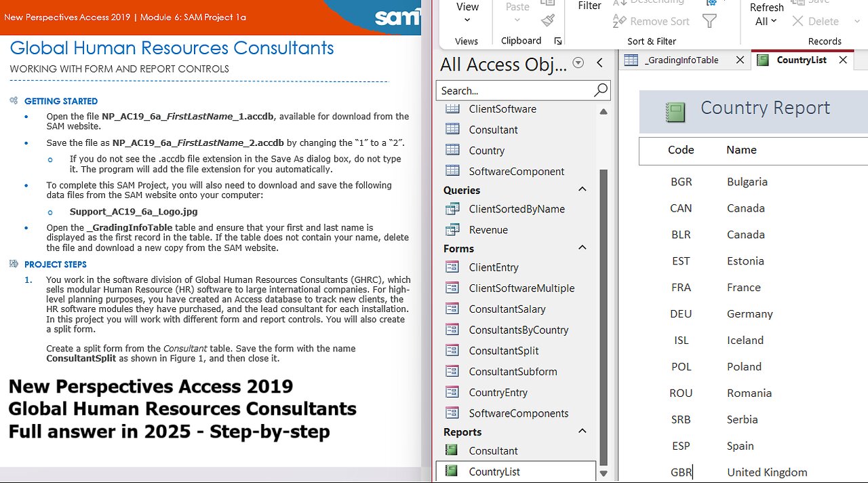Click the Country table icon
This screenshot has width=868, height=483.
[x=452, y=150]
